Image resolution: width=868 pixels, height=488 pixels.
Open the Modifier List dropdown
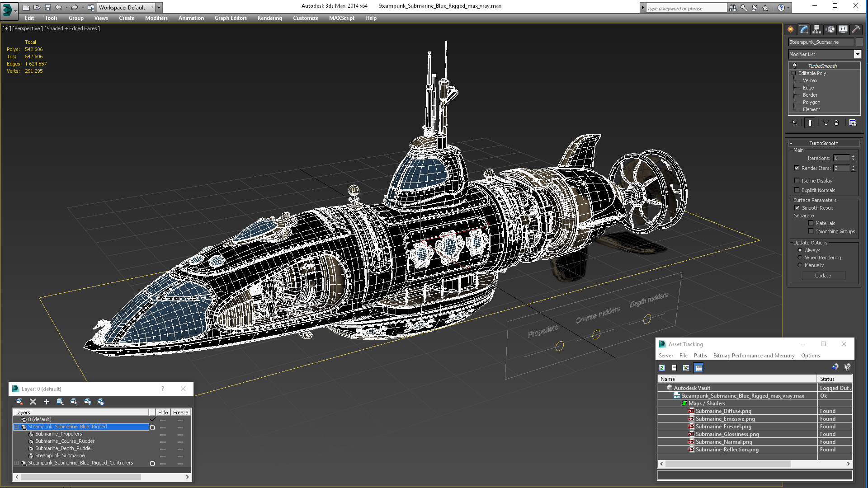(857, 54)
